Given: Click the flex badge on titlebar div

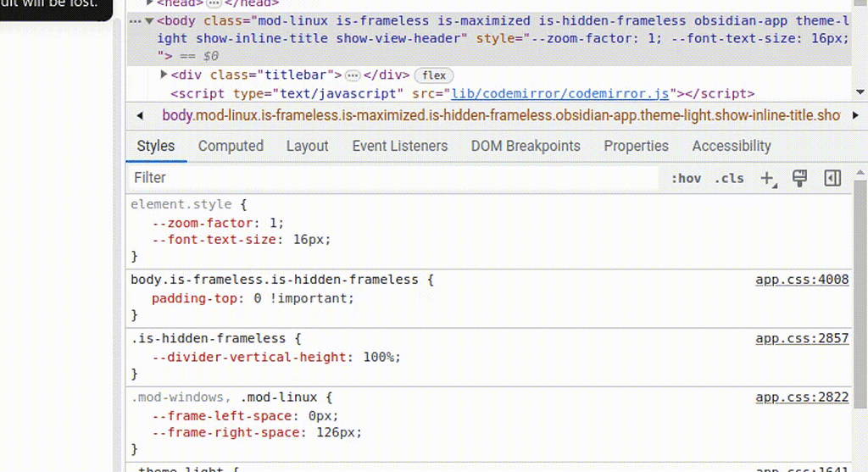Looking at the screenshot, I should [x=434, y=75].
